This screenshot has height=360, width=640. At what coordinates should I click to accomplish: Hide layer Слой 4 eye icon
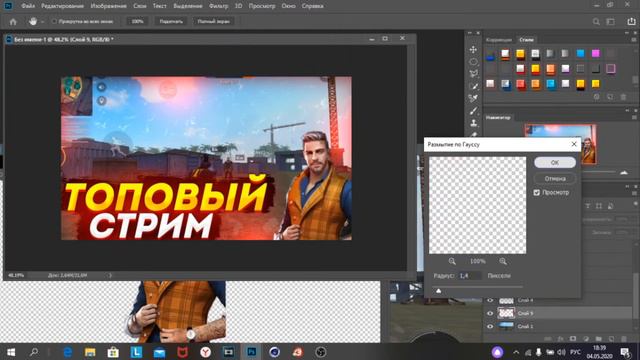tap(490, 300)
